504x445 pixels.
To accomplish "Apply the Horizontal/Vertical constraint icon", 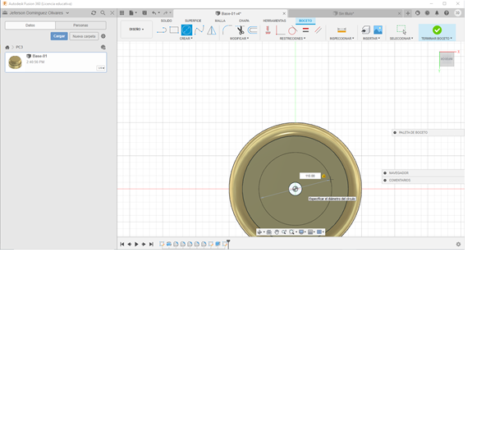I will (x=268, y=30).
